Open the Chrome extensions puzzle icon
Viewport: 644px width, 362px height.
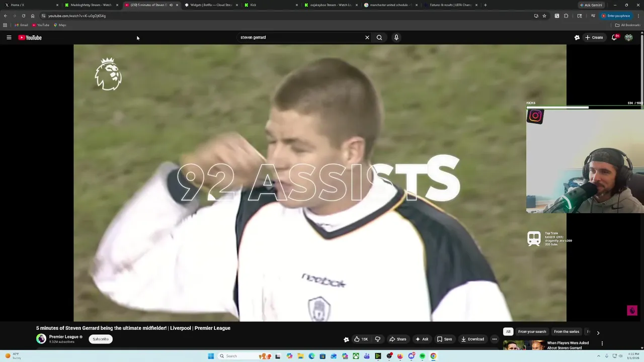pos(566,16)
